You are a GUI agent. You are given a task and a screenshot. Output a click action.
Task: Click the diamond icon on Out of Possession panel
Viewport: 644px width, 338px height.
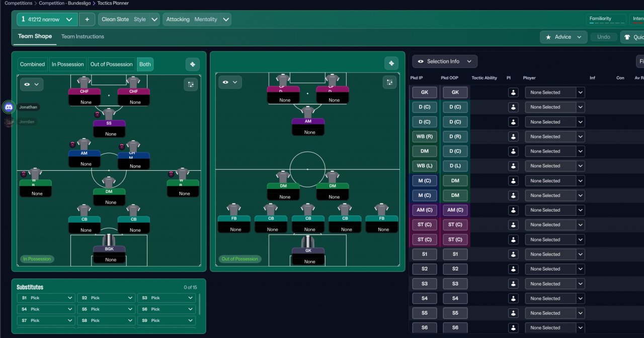coord(391,63)
